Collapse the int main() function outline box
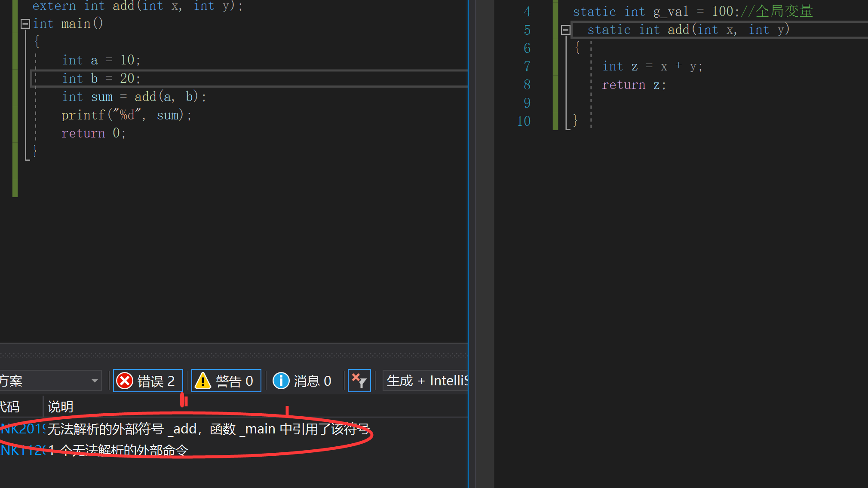Screen dimensions: 868x488 point(25,24)
